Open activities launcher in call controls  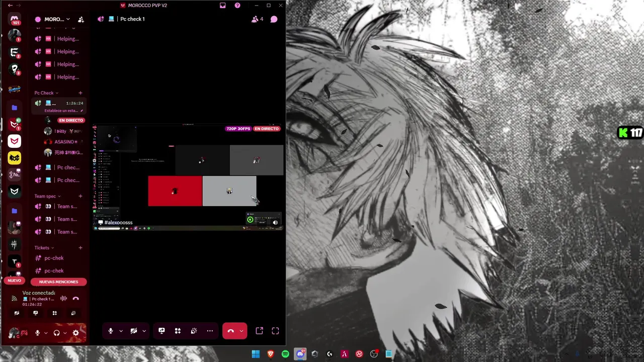coord(178,331)
